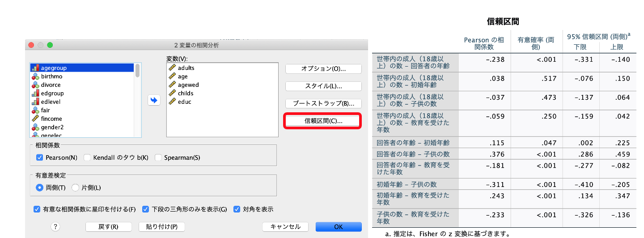644x238 pixels.
Task: Select fincome in the variable source list
Action: 82,119
